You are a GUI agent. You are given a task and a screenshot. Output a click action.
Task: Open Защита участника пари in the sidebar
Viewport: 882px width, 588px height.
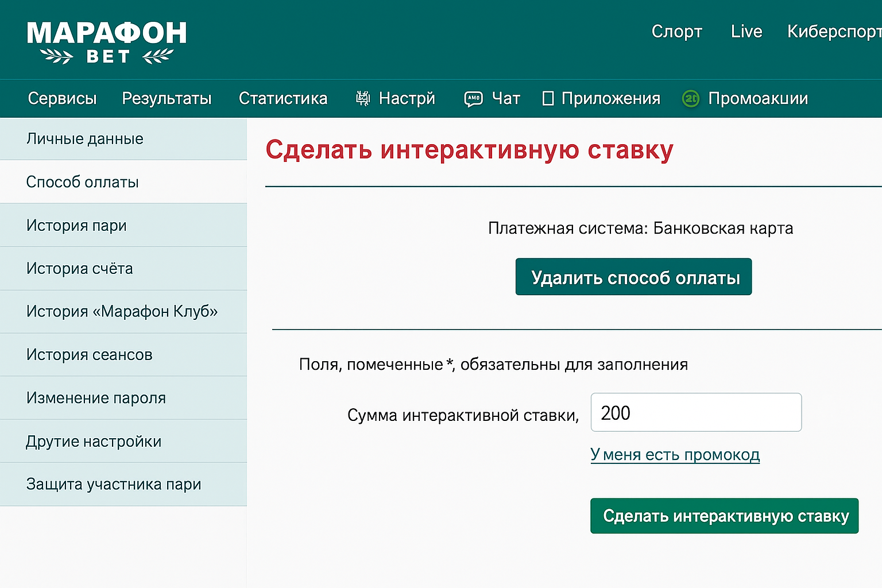click(114, 485)
